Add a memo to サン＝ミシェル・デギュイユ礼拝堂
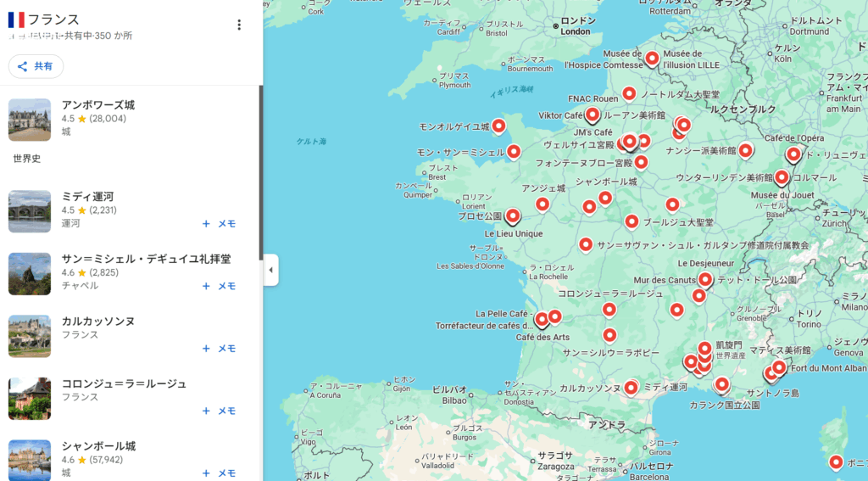Image resolution: width=868 pixels, height=481 pixels. [x=219, y=286]
